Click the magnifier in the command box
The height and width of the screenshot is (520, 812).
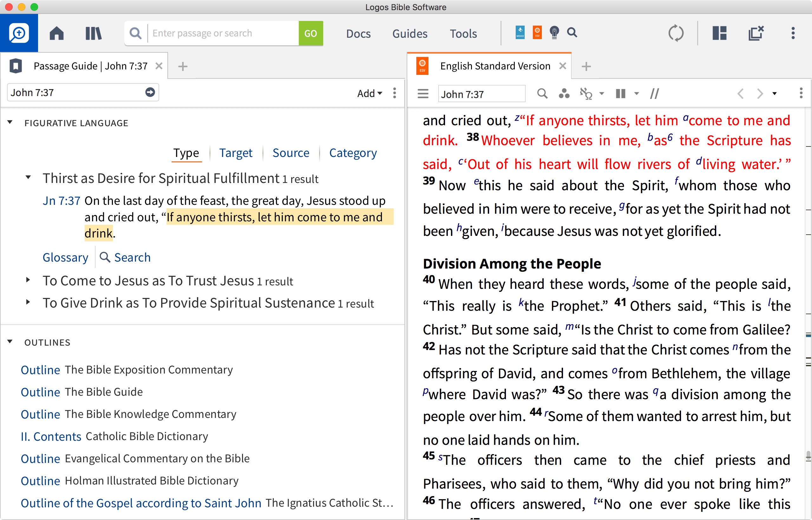[135, 33]
